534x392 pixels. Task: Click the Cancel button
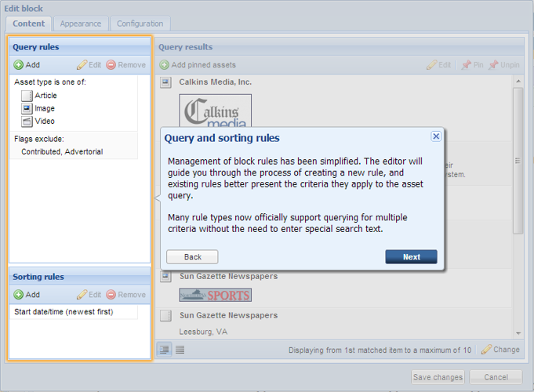click(x=496, y=377)
